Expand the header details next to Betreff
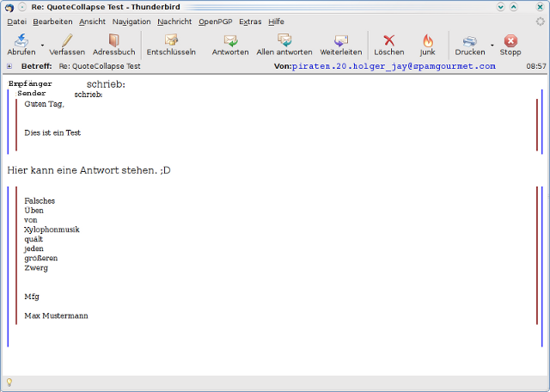The height and width of the screenshot is (392, 550). tap(9, 66)
